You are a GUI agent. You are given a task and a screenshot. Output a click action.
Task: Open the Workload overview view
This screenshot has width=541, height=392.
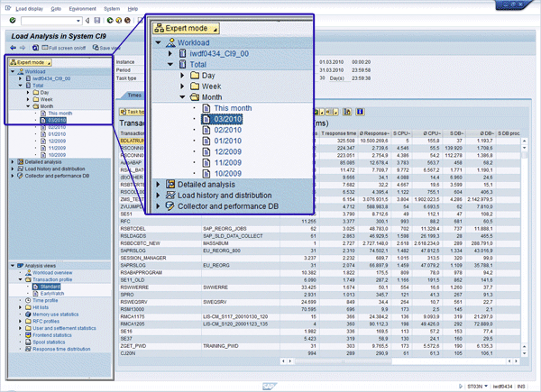(x=52, y=272)
